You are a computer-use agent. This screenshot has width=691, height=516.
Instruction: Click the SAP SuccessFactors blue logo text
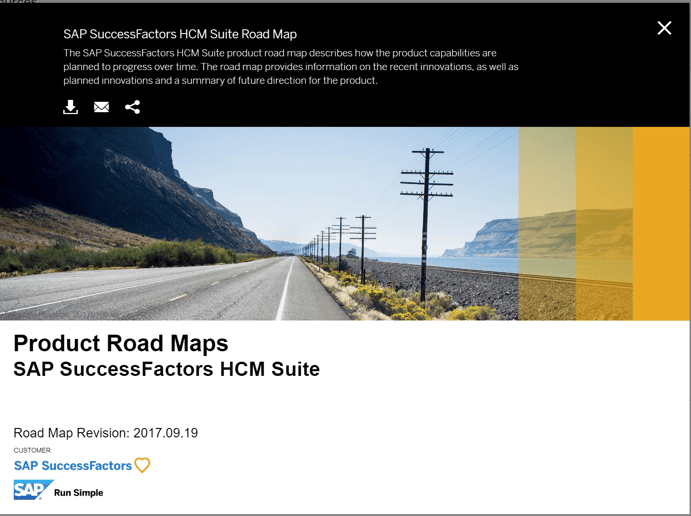pyautogui.click(x=73, y=466)
